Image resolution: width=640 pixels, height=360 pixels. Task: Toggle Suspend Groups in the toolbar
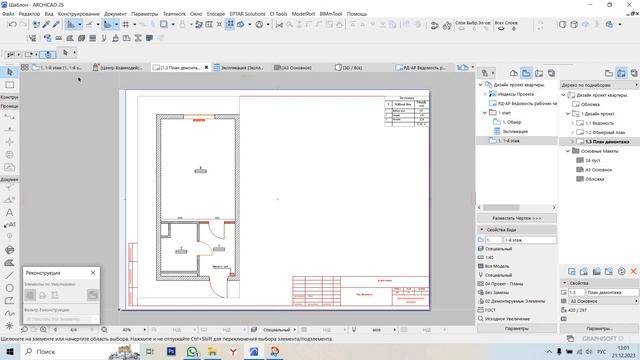coord(230,24)
